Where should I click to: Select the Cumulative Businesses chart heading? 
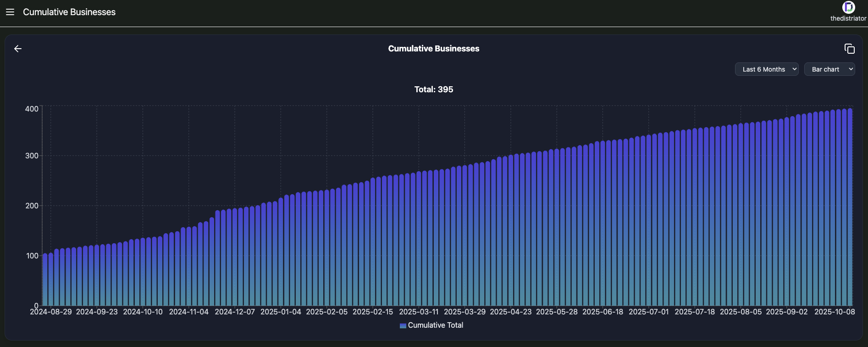click(433, 49)
